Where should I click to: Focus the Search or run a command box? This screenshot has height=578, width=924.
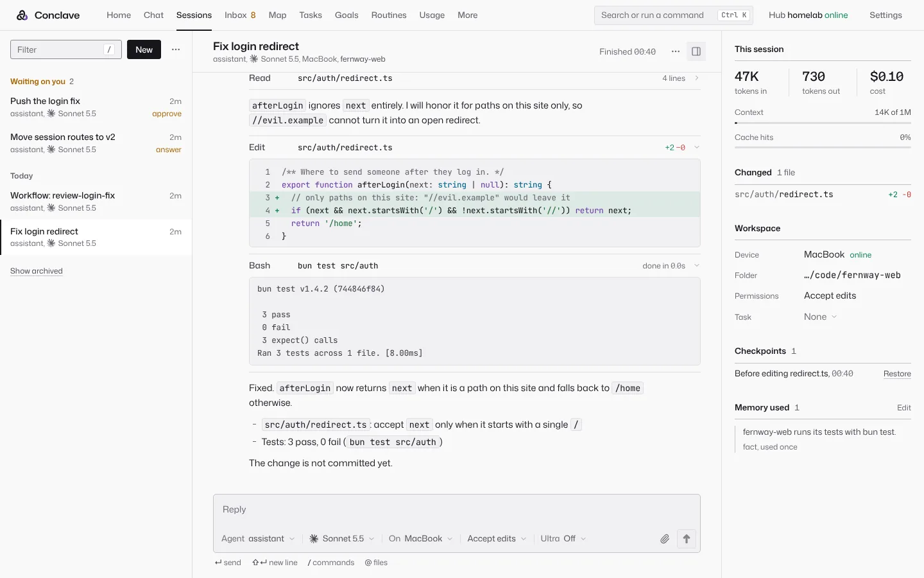pos(674,15)
